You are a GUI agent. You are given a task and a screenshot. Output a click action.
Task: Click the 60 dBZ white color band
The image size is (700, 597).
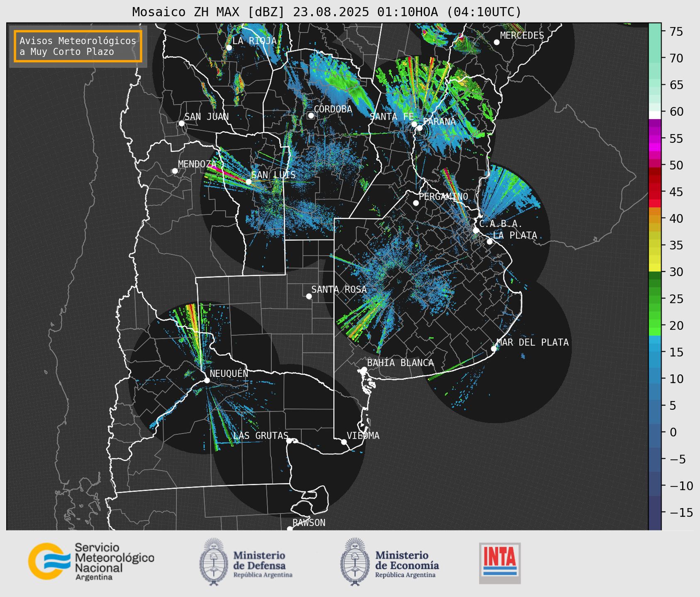click(655, 115)
